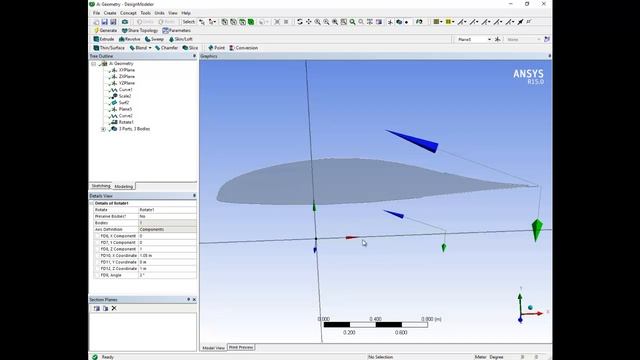Toggle the FD7 Y Component parameter checkbox
The height and width of the screenshot is (360, 640).
(x=97, y=242)
